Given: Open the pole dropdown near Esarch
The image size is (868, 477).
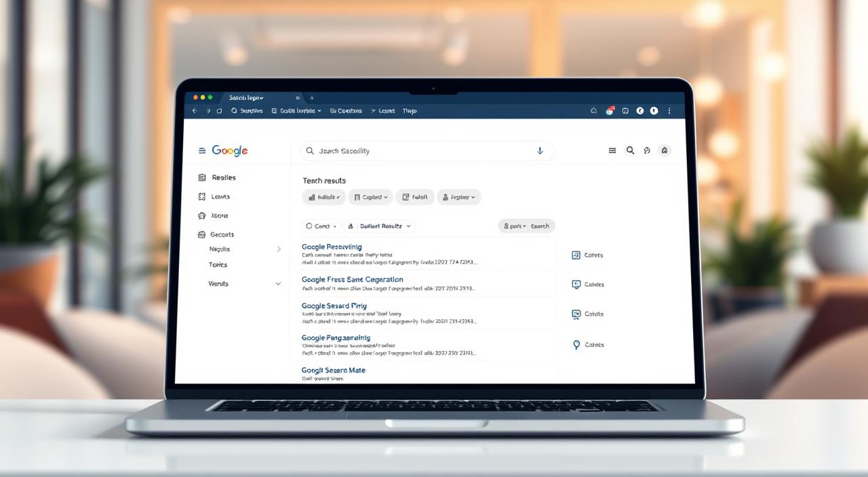Looking at the screenshot, I should pos(514,226).
